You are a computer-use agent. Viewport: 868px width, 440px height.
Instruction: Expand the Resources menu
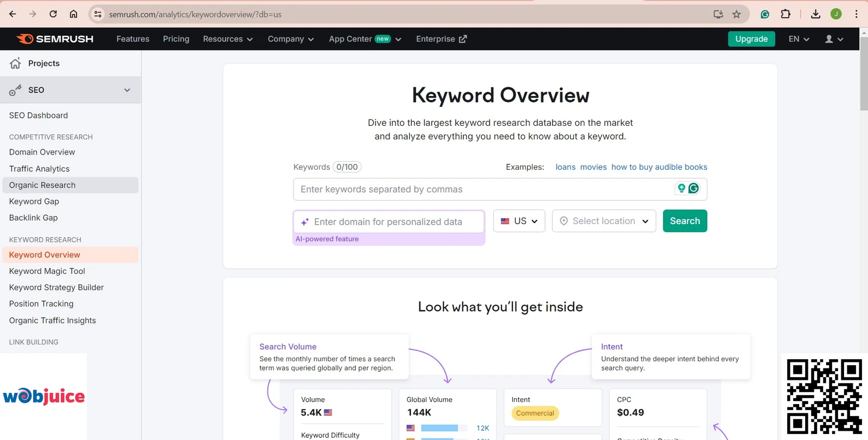[228, 39]
